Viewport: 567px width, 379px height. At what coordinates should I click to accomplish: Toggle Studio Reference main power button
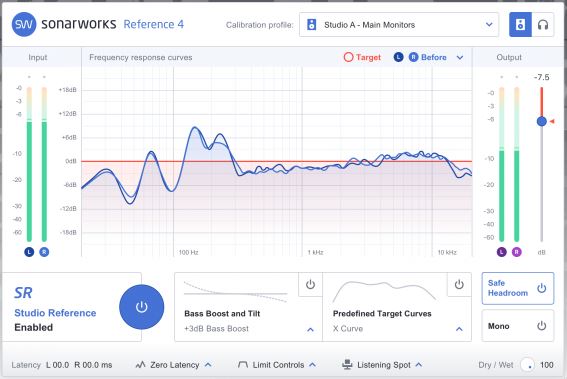coord(141,307)
